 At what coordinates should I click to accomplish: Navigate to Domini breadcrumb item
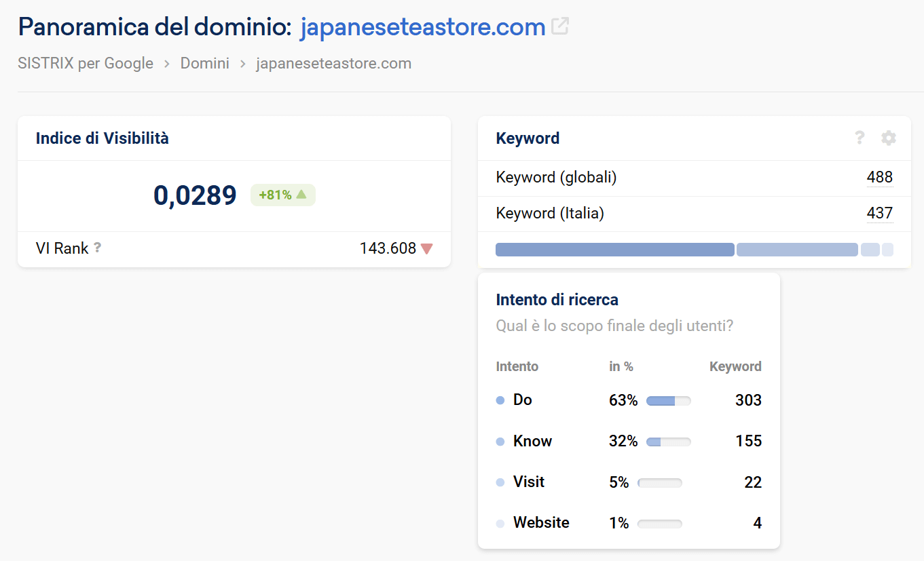tap(204, 64)
